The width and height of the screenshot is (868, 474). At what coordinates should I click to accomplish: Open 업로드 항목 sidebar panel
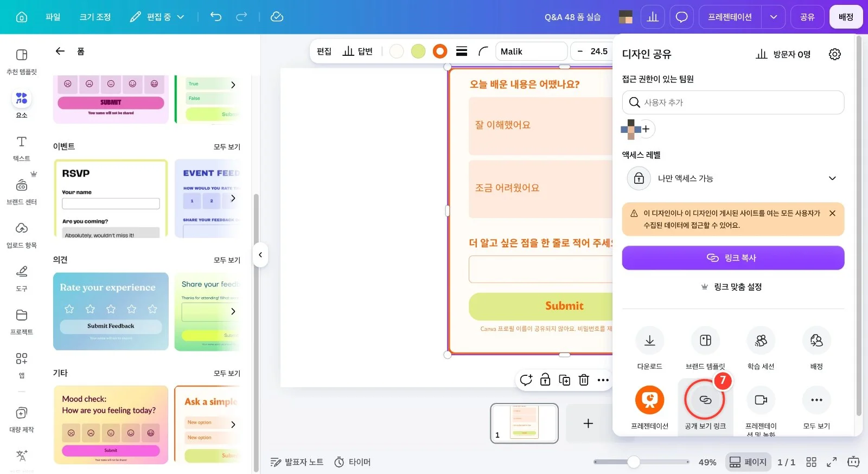(22, 235)
